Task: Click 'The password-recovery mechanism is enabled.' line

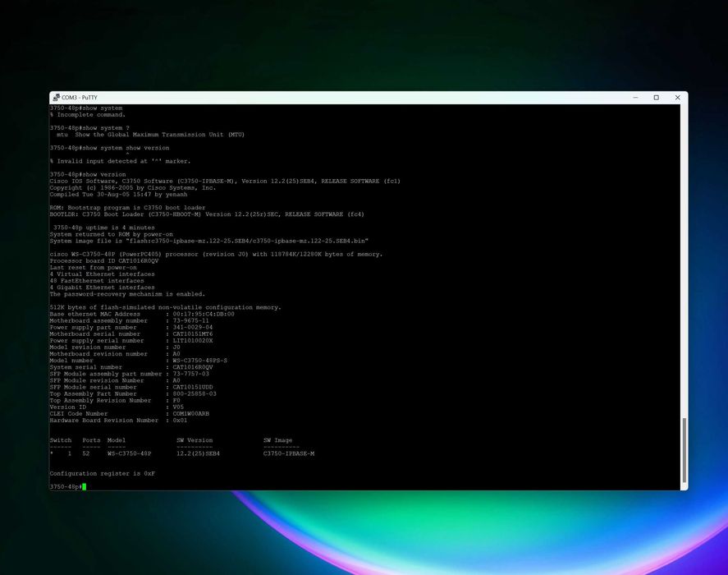Action: coord(127,294)
